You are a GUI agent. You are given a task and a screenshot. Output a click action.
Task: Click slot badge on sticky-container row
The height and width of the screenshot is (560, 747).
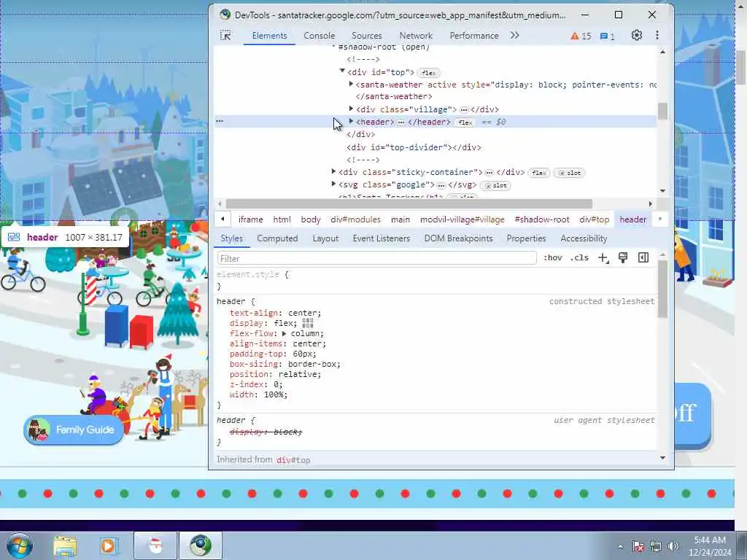[x=570, y=173]
